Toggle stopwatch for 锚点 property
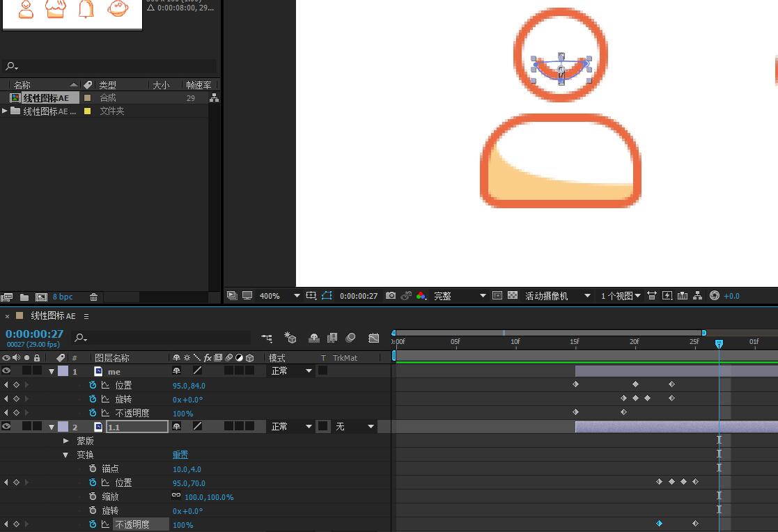 (93, 469)
